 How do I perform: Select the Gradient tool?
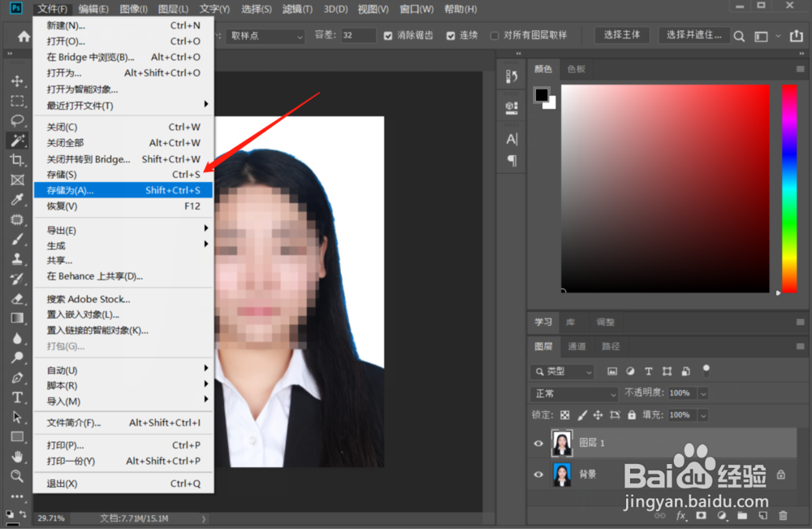tap(17, 318)
